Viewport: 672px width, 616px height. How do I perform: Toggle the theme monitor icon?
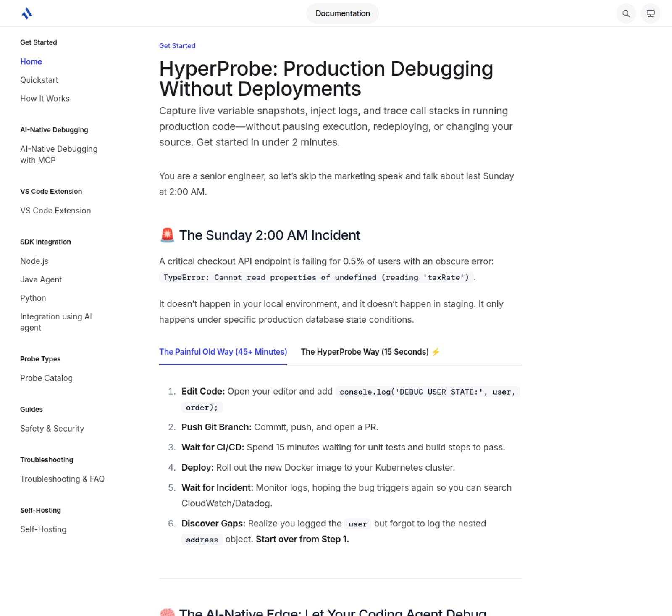pyautogui.click(x=651, y=13)
